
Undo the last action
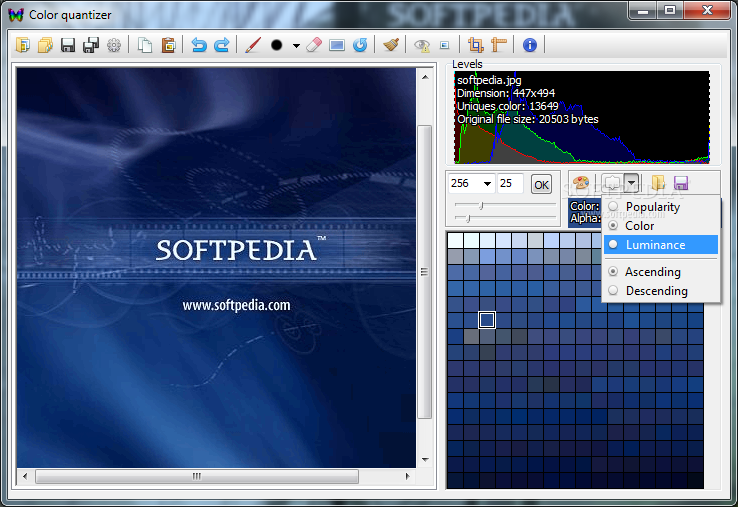point(199,45)
